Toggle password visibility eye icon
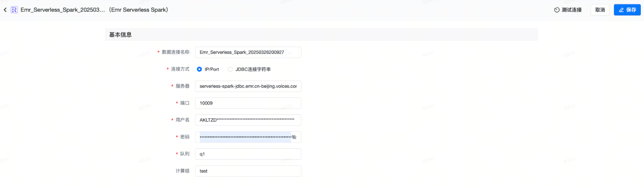The image size is (644, 187). [294, 137]
